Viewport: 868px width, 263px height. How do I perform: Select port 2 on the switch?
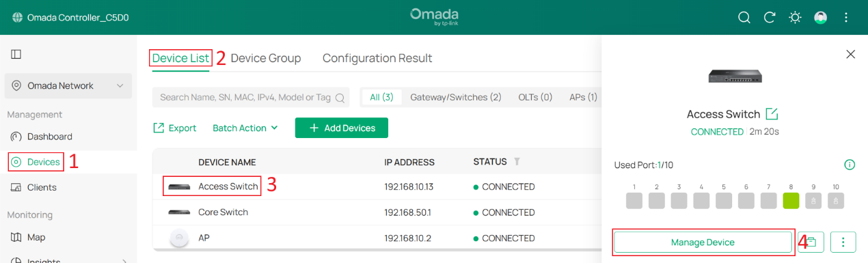pyautogui.click(x=657, y=201)
